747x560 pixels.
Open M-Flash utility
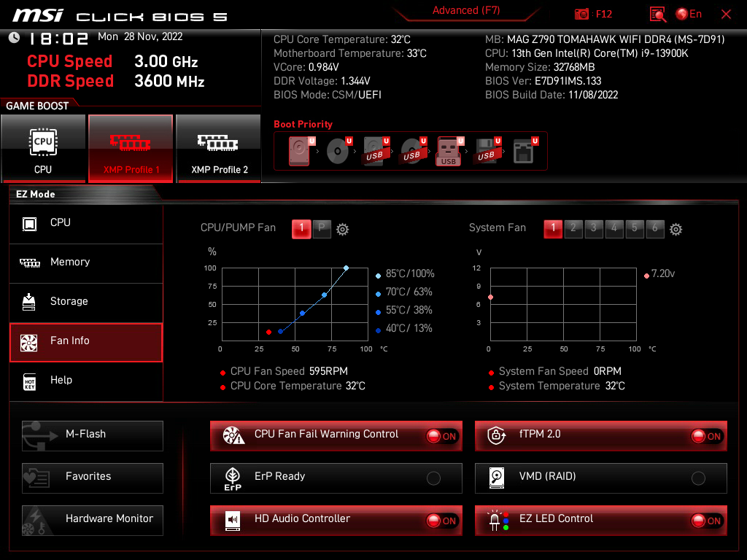(93, 436)
